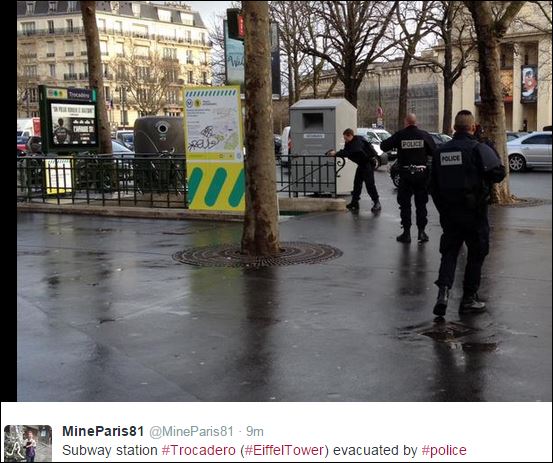Click POLICE patch on nearest officer's back

click(451, 158)
